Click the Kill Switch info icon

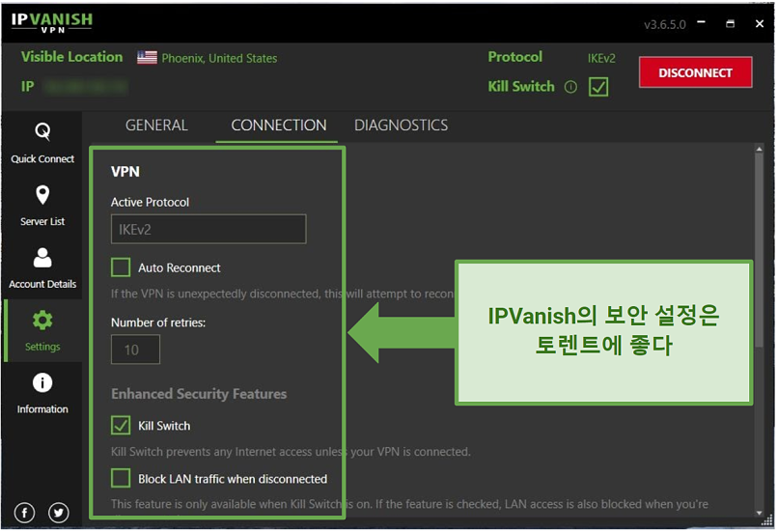[570, 87]
